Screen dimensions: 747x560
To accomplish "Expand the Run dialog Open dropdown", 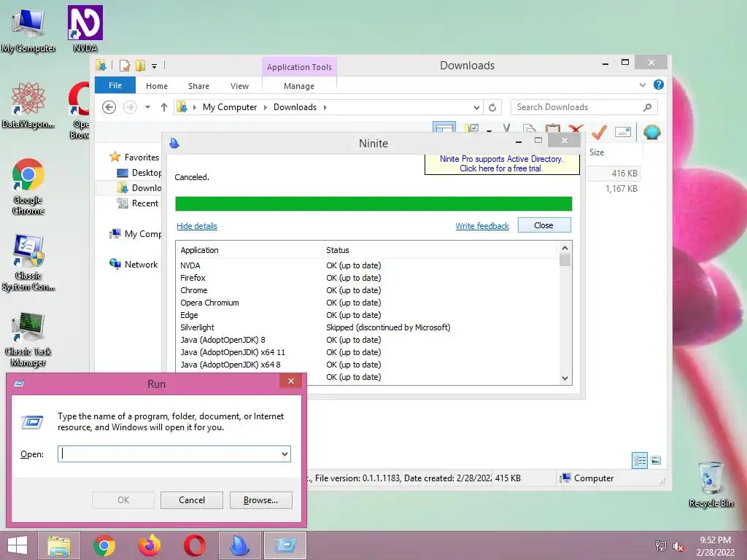I will (285, 454).
